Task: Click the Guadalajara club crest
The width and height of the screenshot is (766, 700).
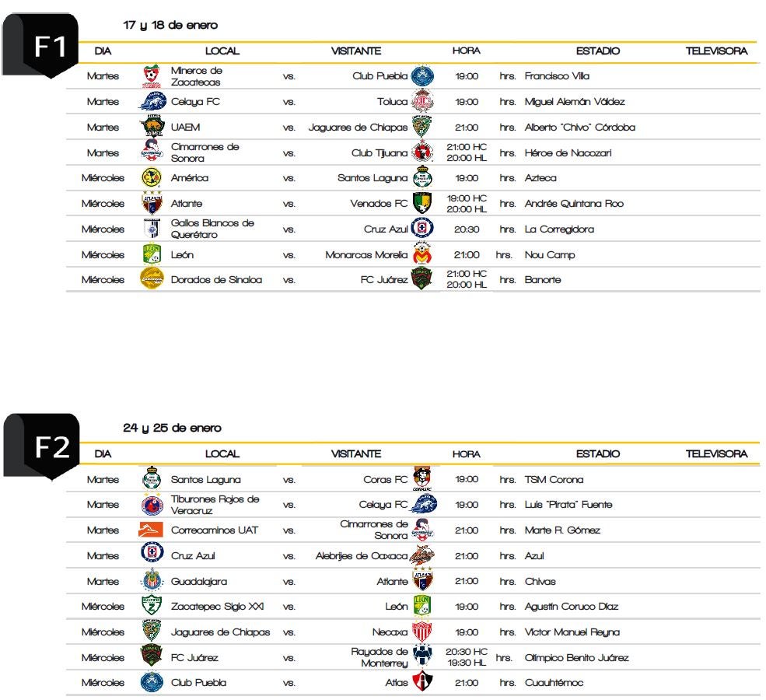Action: pos(151,581)
